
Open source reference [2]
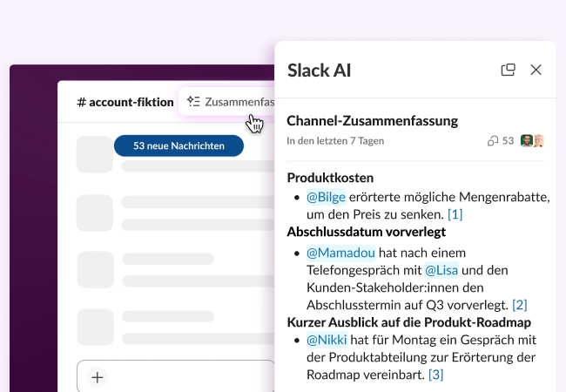pyautogui.click(x=519, y=305)
